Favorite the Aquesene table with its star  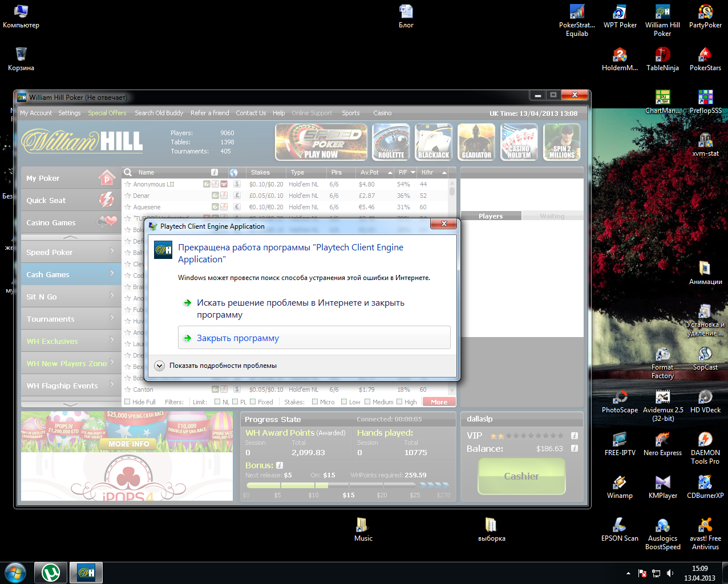click(x=128, y=207)
